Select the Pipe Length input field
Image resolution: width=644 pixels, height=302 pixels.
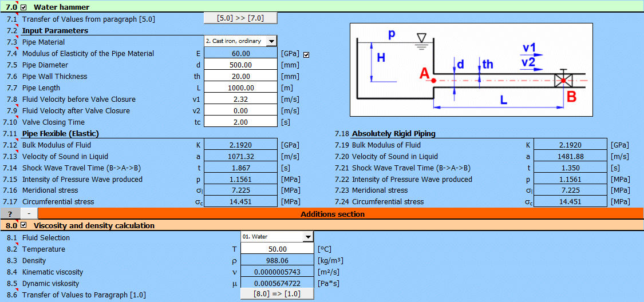[x=240, y=88]
